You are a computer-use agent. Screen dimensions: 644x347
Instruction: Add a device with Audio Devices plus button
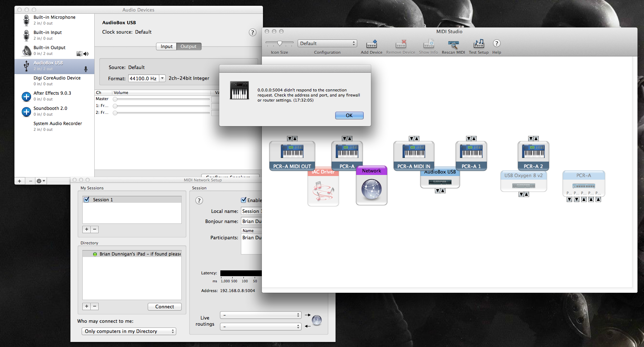click(x=20, y=181)
